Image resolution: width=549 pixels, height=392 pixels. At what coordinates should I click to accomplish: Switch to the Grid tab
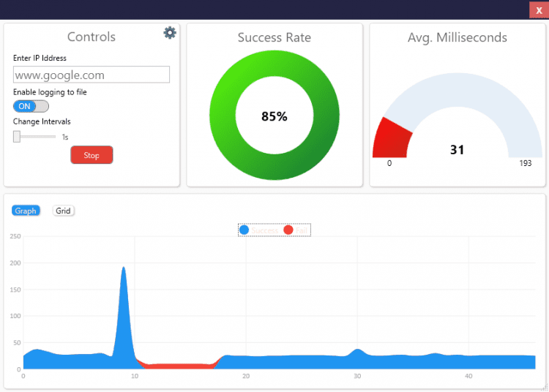coord(64,211)
